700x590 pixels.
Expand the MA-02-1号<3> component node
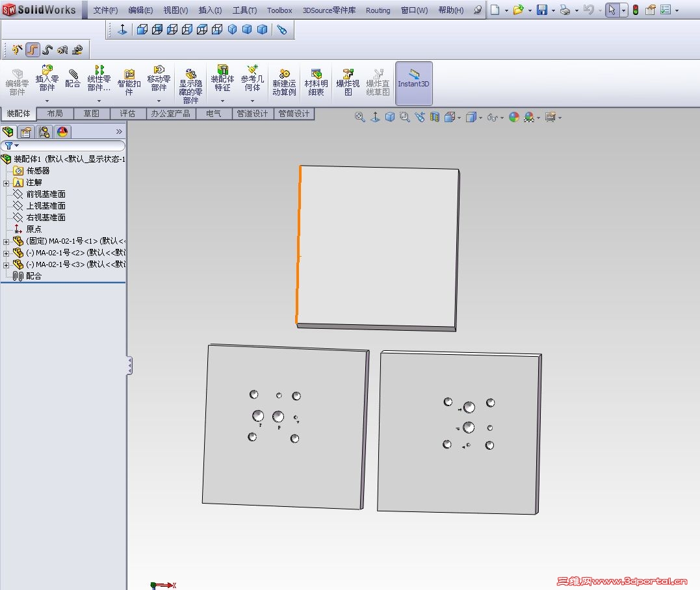click(6, 265)
